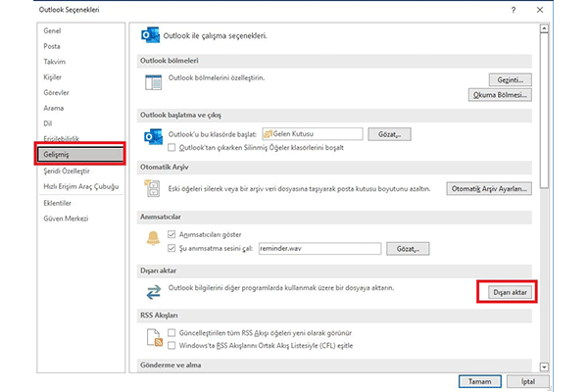Click the Gelen Kutusu folder icon in field
Image resolution: width=588 pixels, height=392 pixels.
click(x=268, y=134)
